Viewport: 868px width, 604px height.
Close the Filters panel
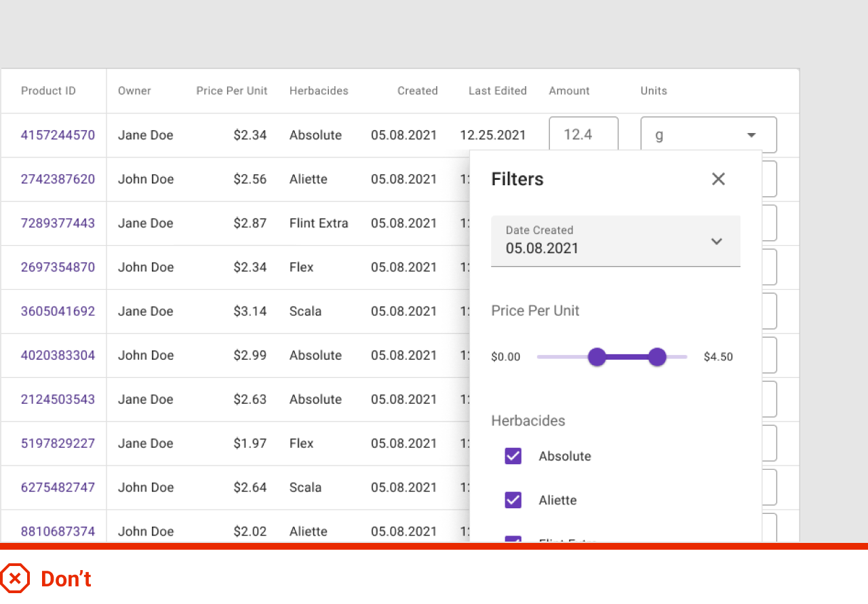[718, 179]
